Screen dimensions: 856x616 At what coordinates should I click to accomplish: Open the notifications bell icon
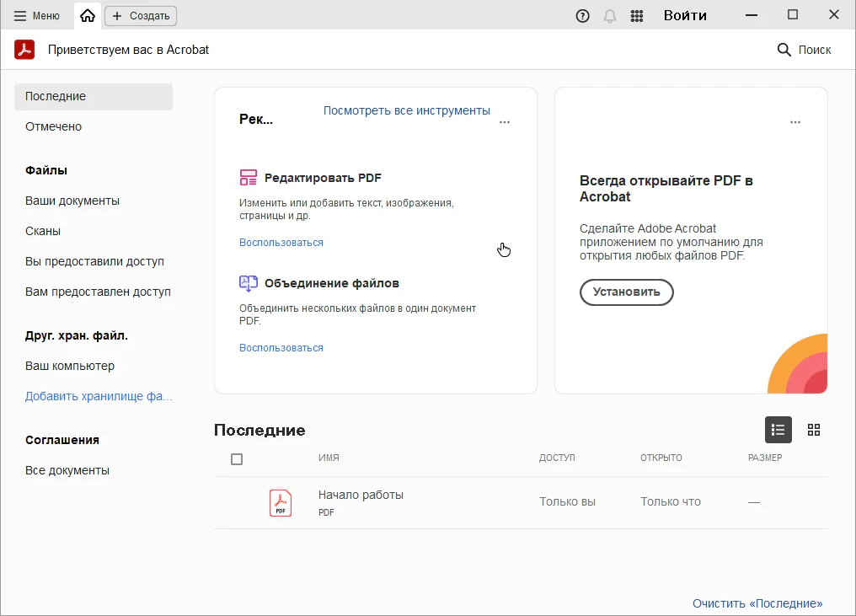click(610, 15)
